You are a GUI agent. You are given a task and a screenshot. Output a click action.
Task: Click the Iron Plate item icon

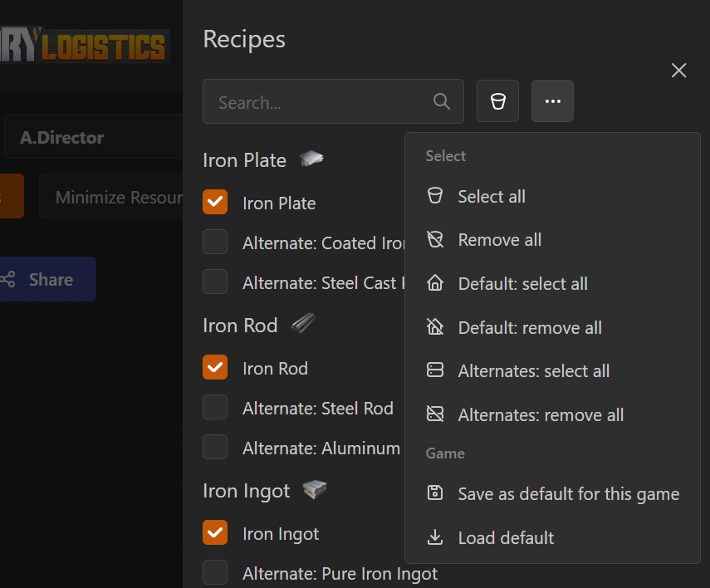[311, 159]
